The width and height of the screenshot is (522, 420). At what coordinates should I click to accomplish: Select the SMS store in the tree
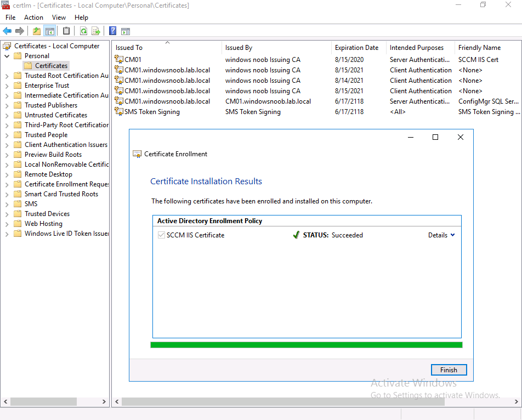(31, 204)
